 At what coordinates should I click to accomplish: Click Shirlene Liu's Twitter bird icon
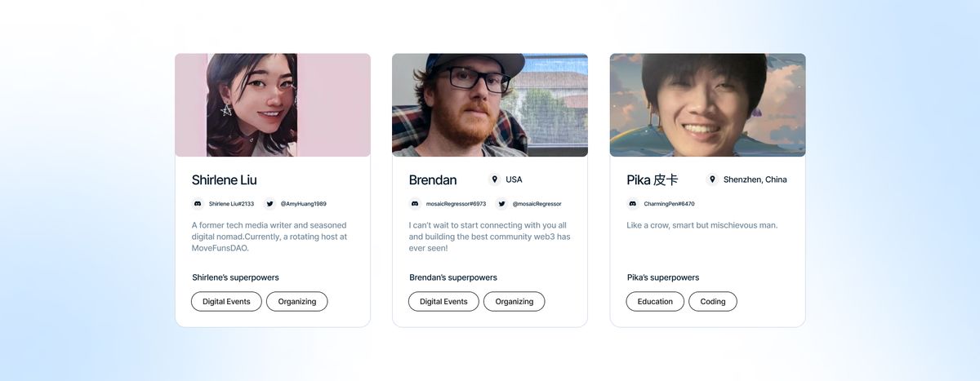269,204
